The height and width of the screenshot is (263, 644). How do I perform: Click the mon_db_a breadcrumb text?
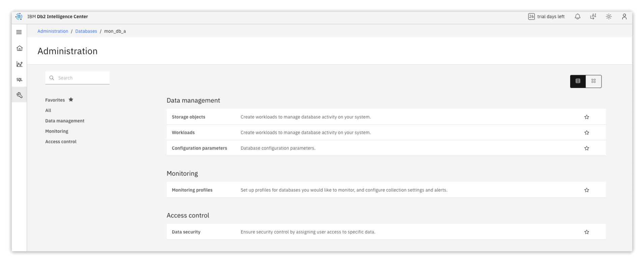coord(115,31)
